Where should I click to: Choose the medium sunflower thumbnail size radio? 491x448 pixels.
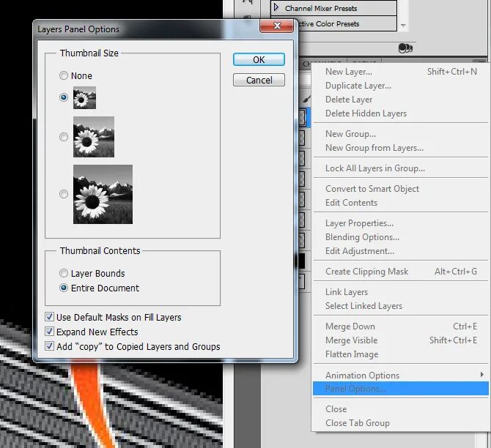point(64,137)
